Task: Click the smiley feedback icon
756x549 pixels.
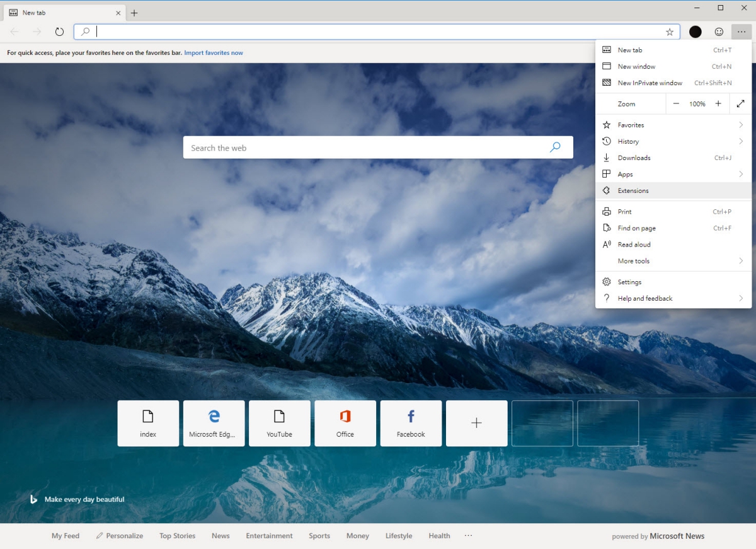Action: click(x=719, y=32)
